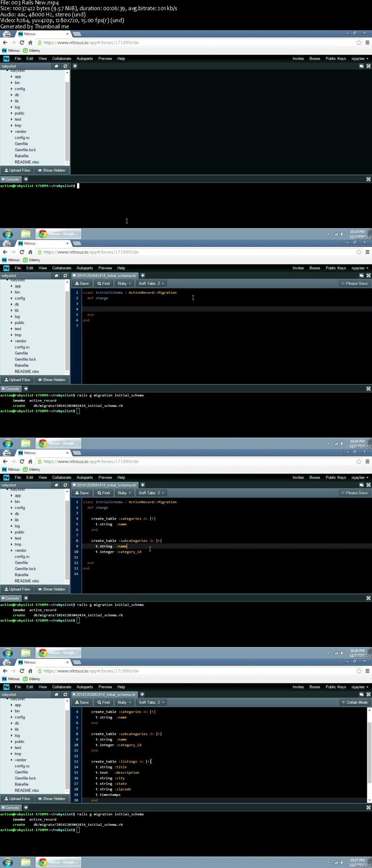Click the Find button in the 10:26 PM frame
372x868 pixels.
click(103, 493)
